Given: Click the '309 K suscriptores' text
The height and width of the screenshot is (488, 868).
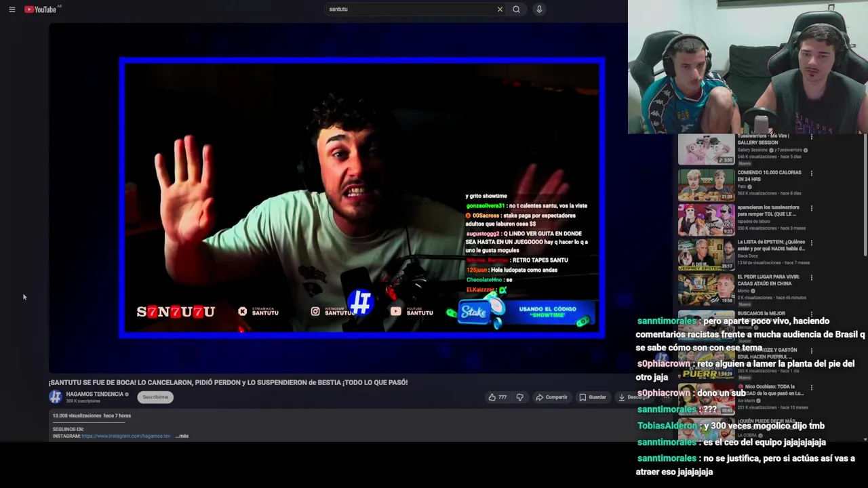Looking at the screenshot, I should pyautogui.click(x=83, y=401).
